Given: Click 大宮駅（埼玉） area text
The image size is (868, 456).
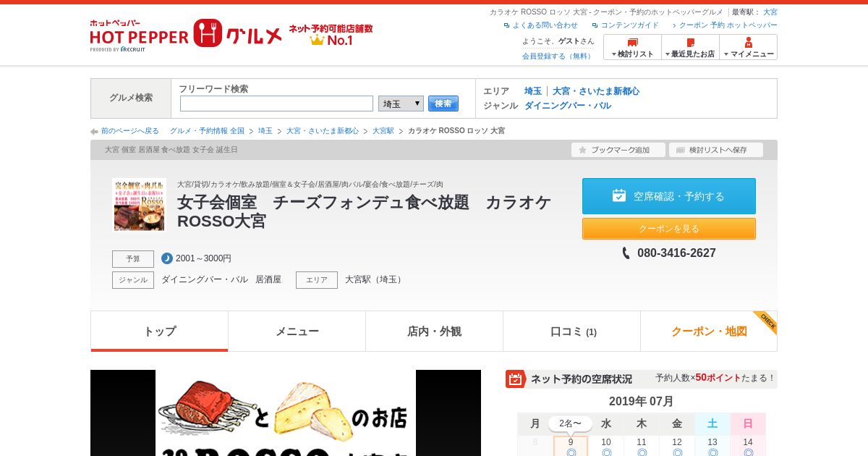Looking at the screenshot, I should [375, 279].
